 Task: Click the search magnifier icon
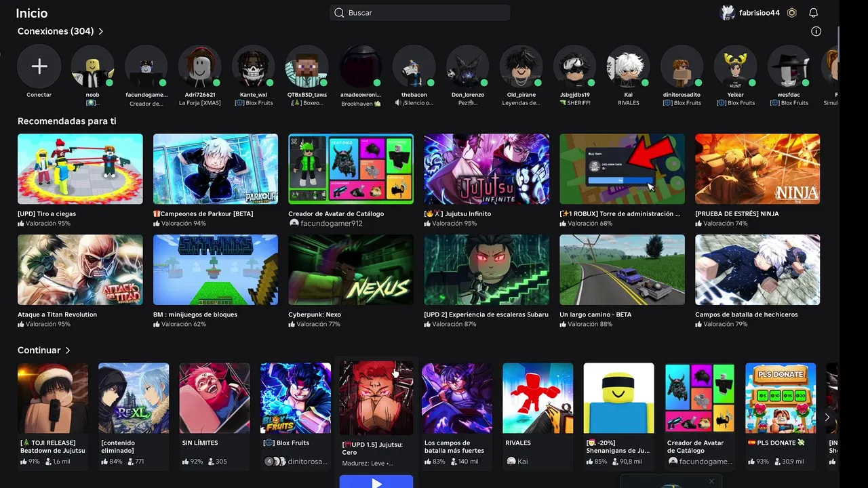pos(339,13)
